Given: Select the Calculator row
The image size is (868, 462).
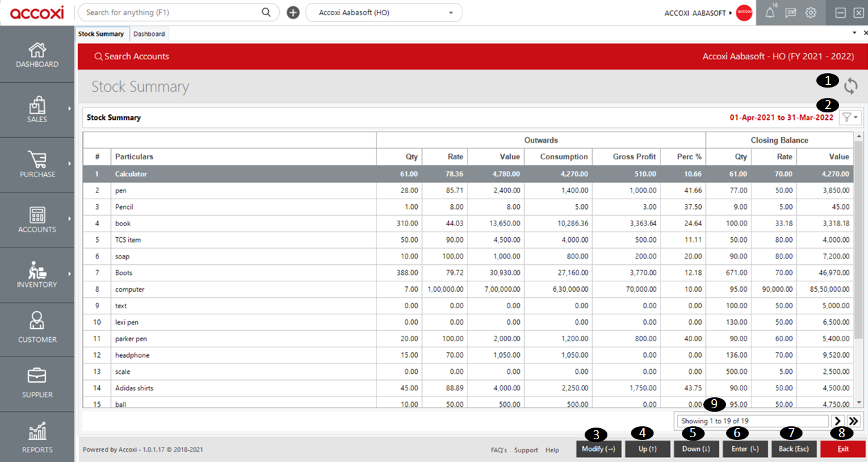Looking at the screenshot, I should 468,174.
